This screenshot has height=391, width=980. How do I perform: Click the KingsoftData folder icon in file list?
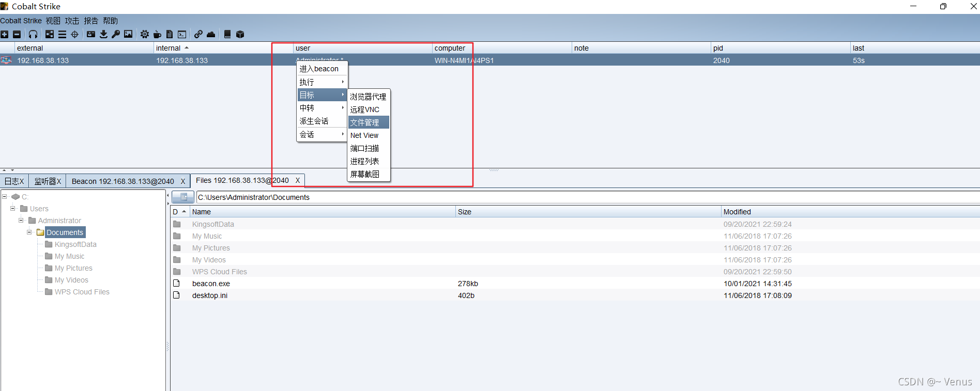pyautogui.click(x=177, y=224)
